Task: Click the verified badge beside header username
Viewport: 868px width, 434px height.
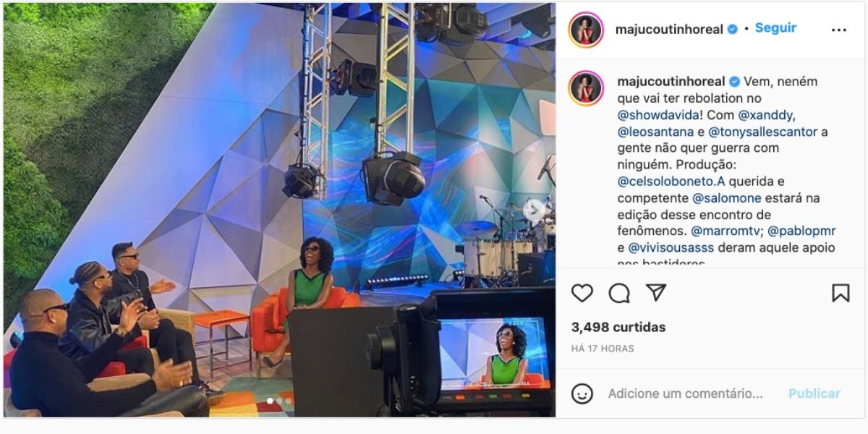Action: tap(732, 30)
